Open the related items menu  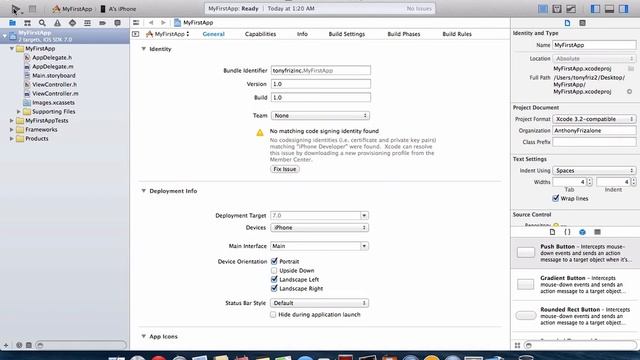pyautogui.click(x=136, y=23)
